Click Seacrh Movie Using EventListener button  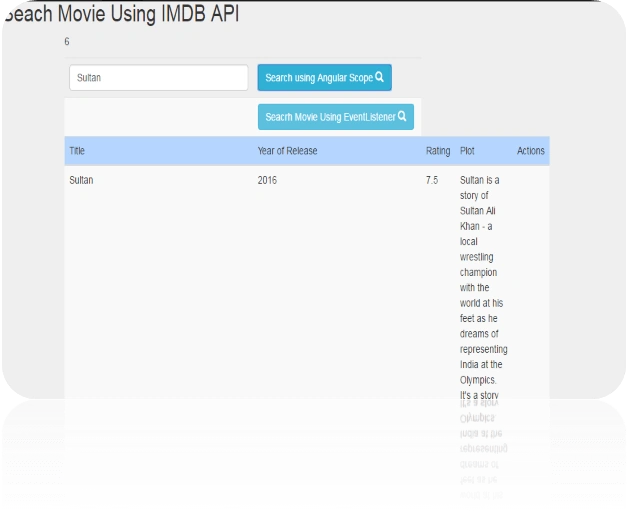coord(336,117)
